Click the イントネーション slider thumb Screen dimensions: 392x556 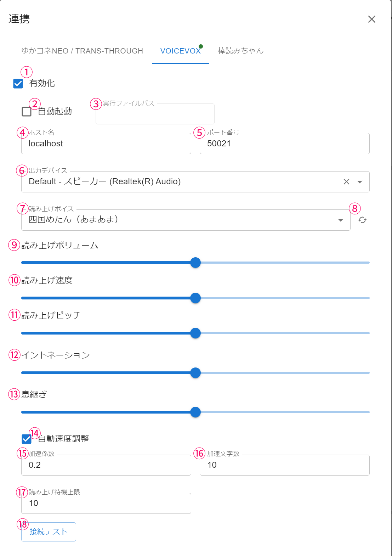195,373
